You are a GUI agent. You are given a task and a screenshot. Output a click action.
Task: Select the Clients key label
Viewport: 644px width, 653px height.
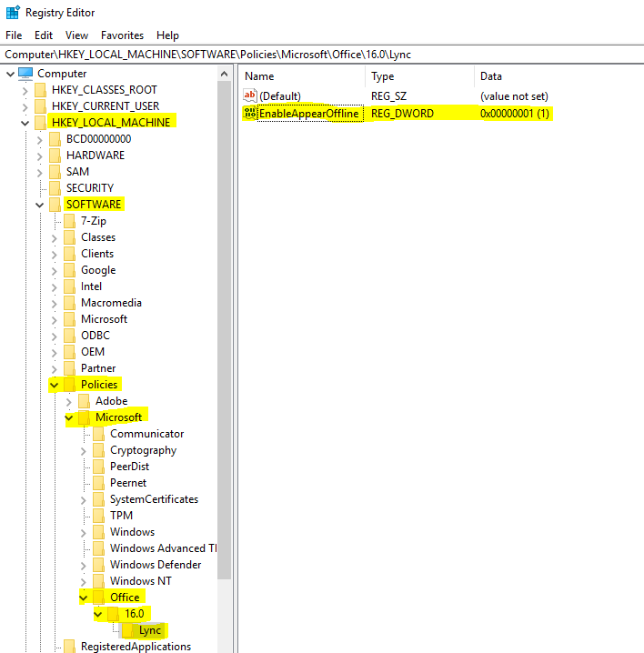coord(97,254)
